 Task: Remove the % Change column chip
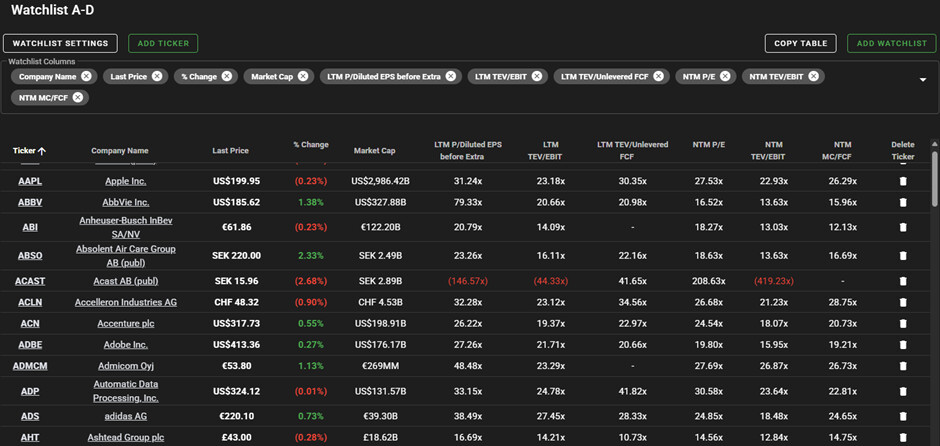[x=227, y=76]
